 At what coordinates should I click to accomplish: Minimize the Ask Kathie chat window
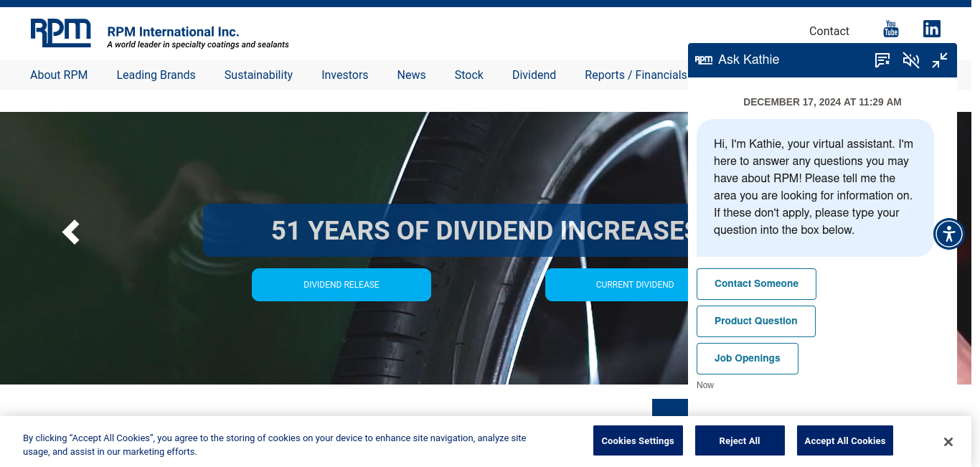(x=940, y=60)
